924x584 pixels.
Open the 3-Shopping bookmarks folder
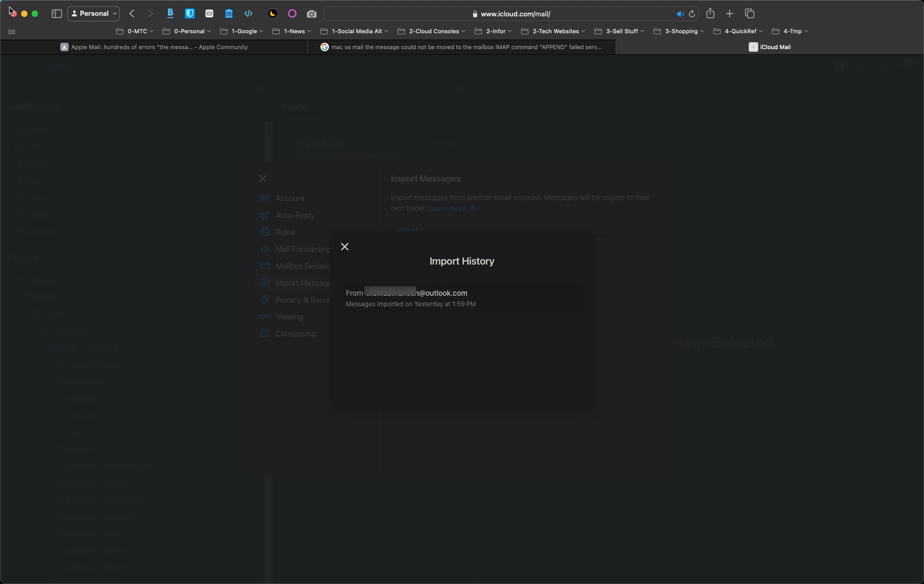pos(678,31)
